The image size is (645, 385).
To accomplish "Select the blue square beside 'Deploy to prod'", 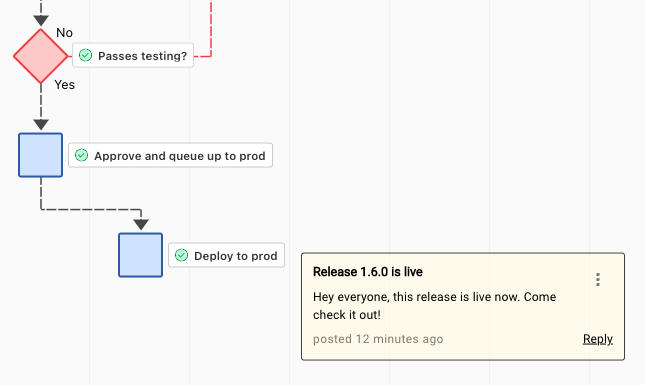I will pyautogui.click(x=140, y=255).
